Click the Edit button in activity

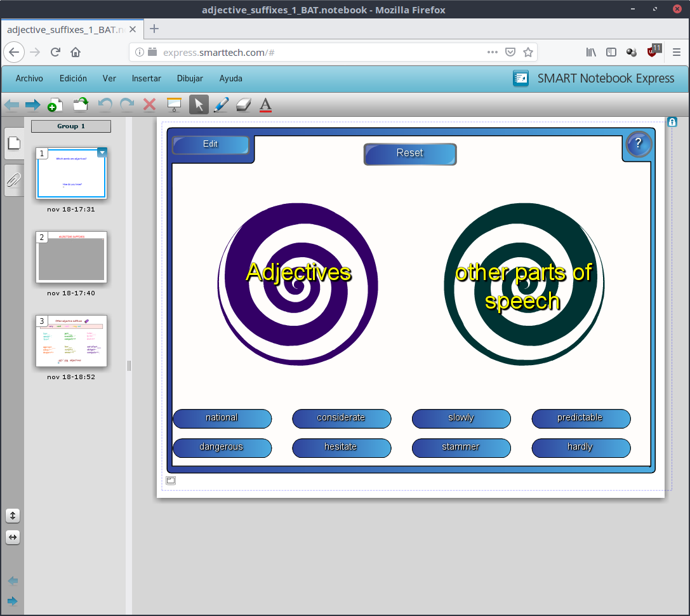pyautogui.click(x=211, y=144)
